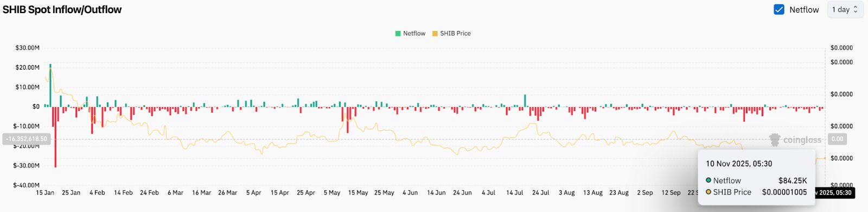868x212 pixels.
Task: Click the 0.00 right-axis crosshair label
Action: 838,139
